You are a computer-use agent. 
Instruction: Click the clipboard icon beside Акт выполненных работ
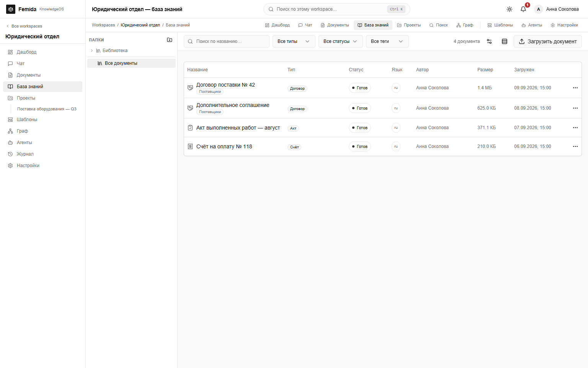coord(190,128)
